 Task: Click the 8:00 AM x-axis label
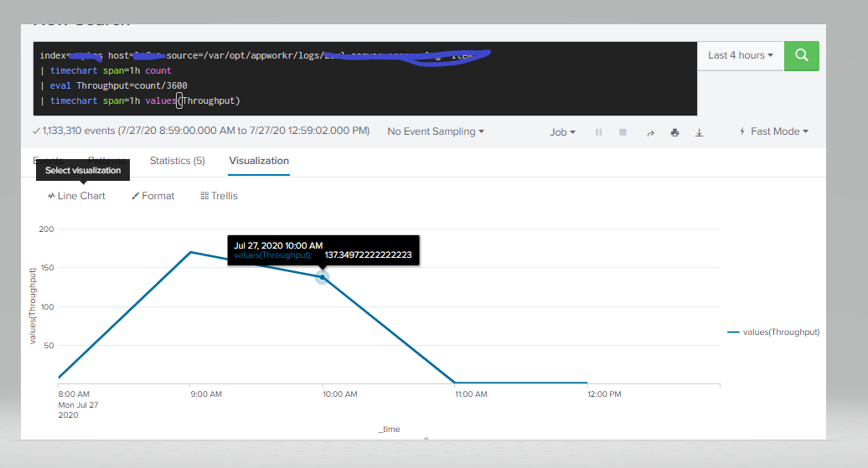[74, 394]
